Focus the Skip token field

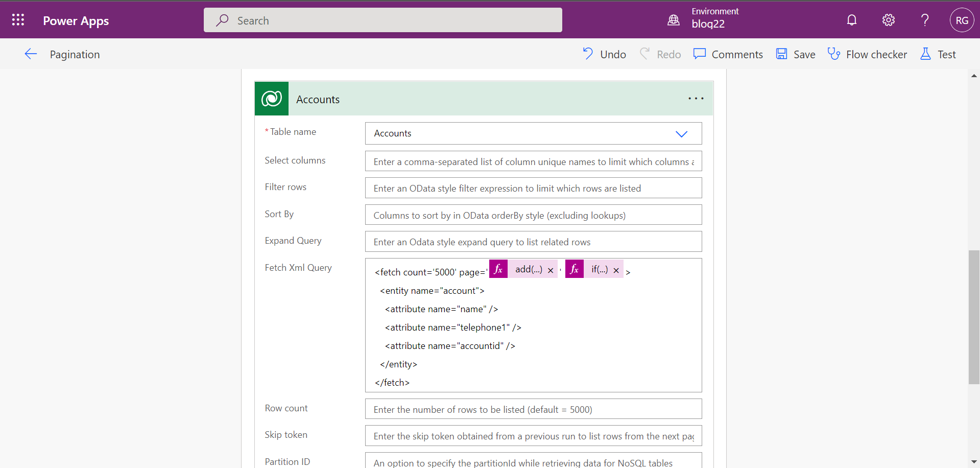533,435
